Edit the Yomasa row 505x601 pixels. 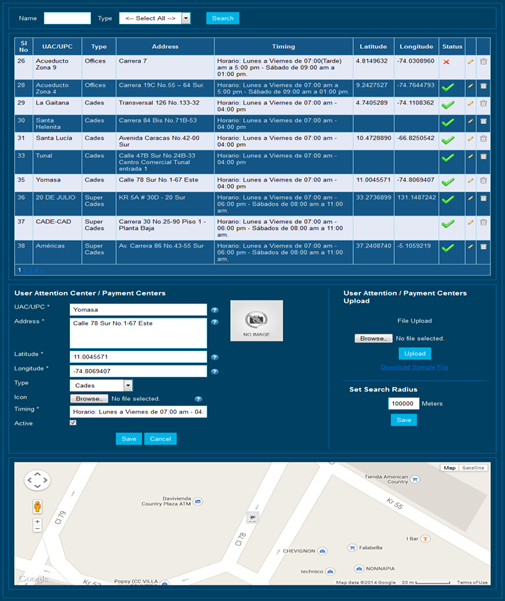[470, 181]
